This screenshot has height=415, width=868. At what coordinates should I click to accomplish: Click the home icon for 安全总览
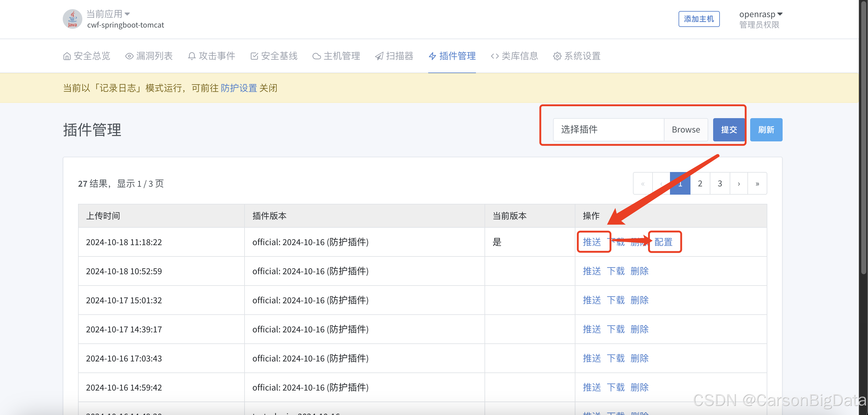[x=67, y=56]
